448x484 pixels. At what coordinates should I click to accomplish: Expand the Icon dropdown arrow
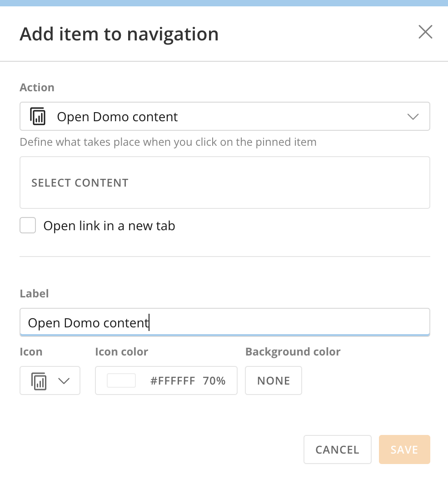tap(64, 381)
